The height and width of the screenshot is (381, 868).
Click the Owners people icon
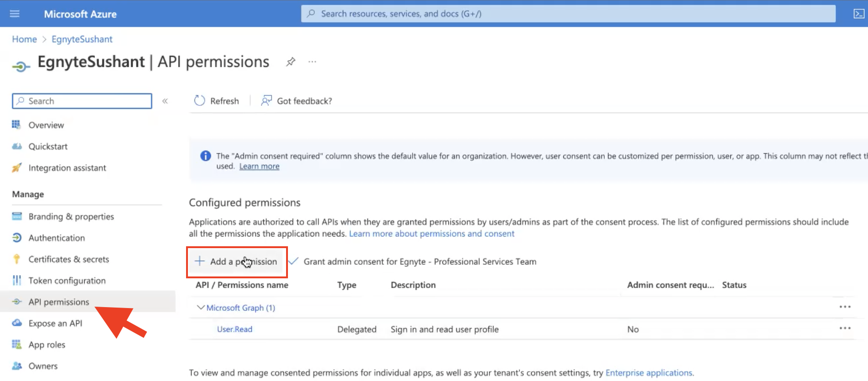[17, 366]
